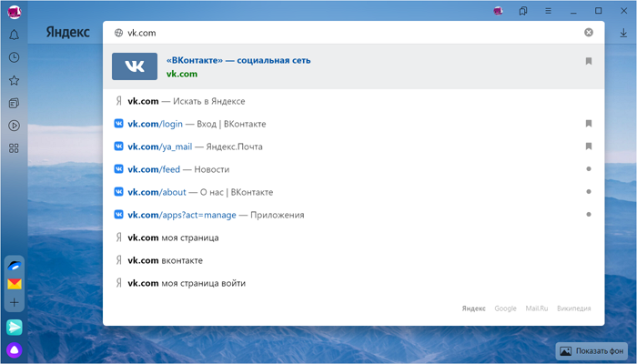Open profile avatar in title bar
This screenshot has width=637, height=364.
coord(498,11)
